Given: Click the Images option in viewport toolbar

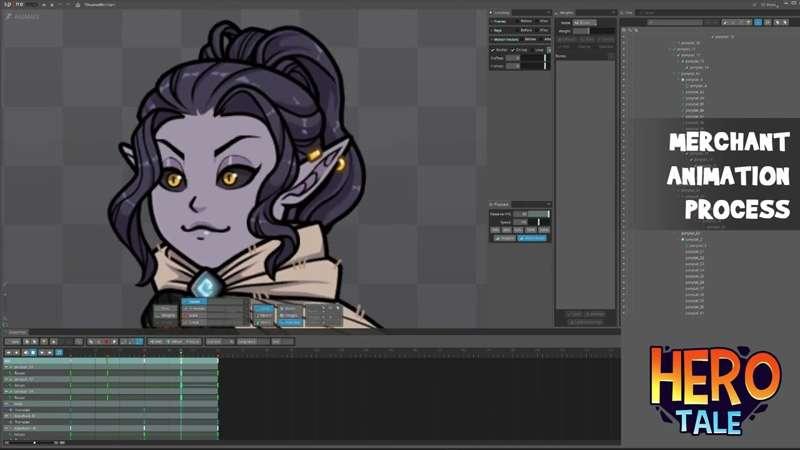Looking at the screenshot, I should pos(290,316).
